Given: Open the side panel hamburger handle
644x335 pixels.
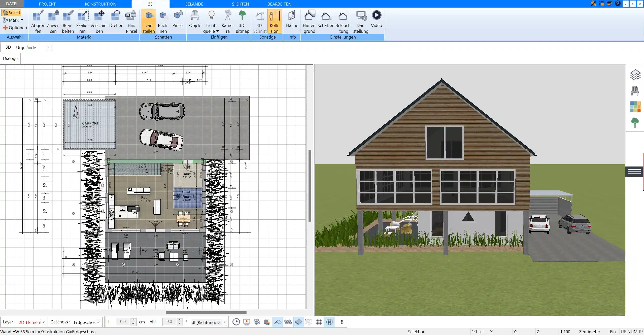Looking at the screenshot, I should coord(634,172).
